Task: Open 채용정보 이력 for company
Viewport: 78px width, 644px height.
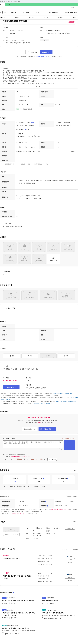Action: 70,528
